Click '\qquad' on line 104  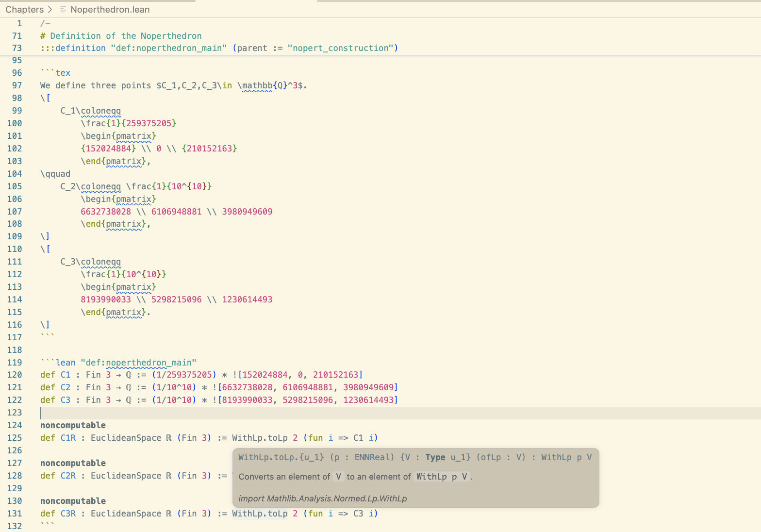(x=55, y=174)
